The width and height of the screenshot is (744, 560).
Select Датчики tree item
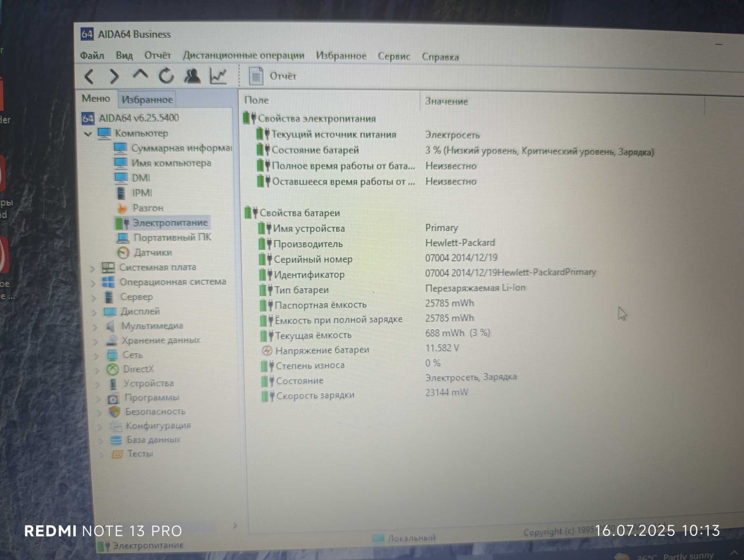pyautogui.click(x=145, y=252)
